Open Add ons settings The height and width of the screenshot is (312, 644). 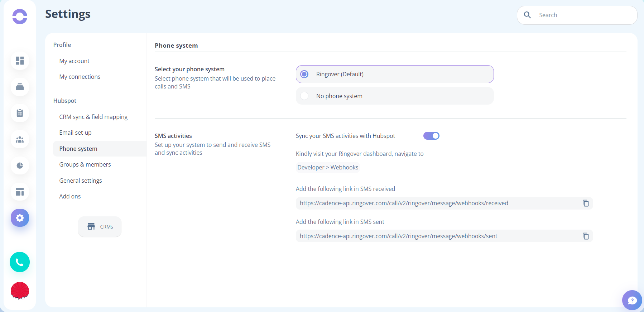tap(70, 196)
